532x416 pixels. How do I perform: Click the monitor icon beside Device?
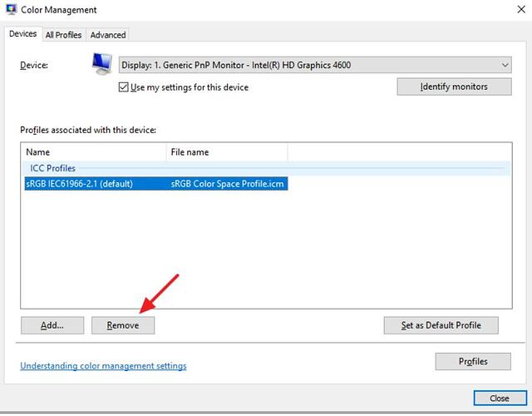point(102,64)
